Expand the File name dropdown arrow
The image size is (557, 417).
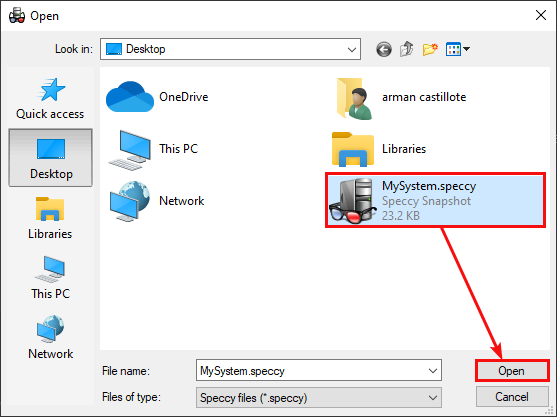click(433, 371)
